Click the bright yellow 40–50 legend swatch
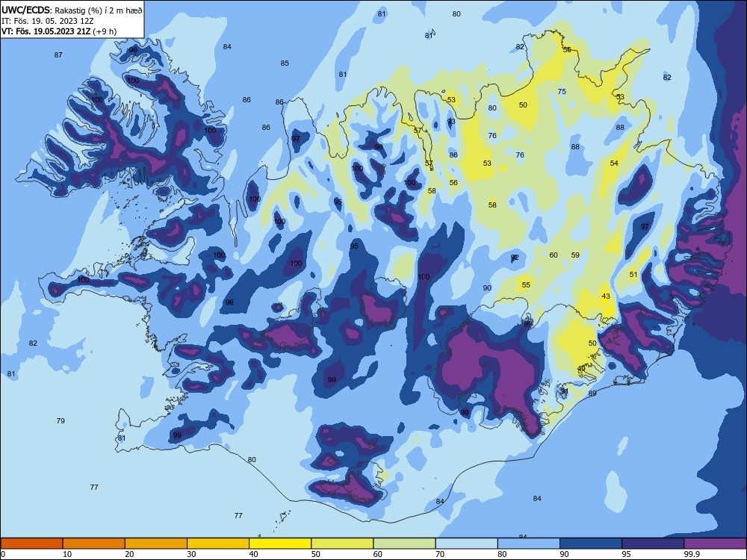 (280, 544)
